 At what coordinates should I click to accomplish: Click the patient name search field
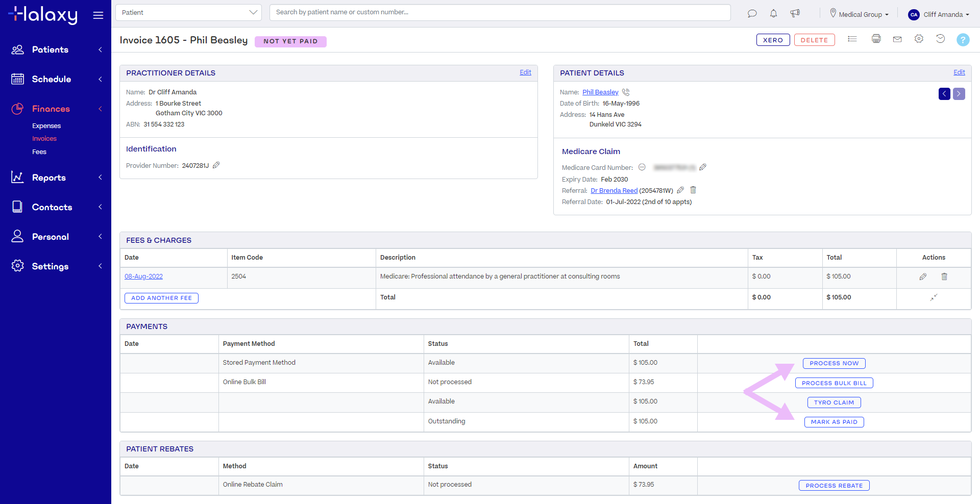coord(500,12)
